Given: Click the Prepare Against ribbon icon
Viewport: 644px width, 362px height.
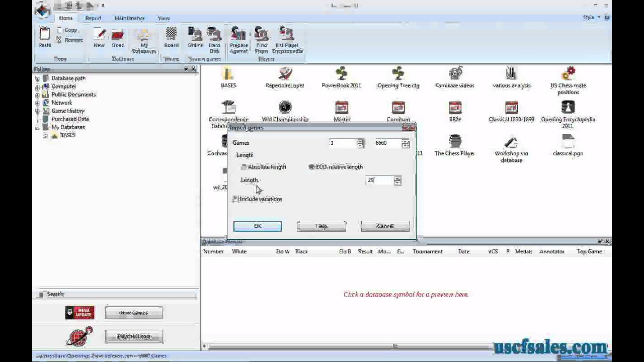Looking at the screenshot, I should click(x=238, y=34).
